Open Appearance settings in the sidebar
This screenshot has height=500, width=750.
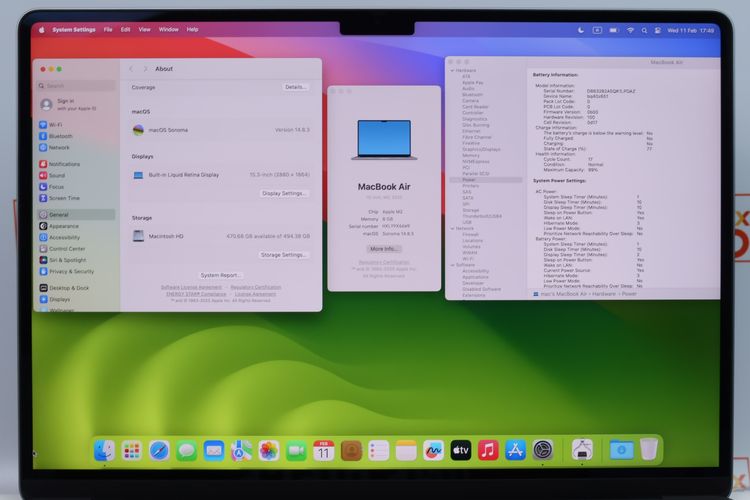(59, 226)
